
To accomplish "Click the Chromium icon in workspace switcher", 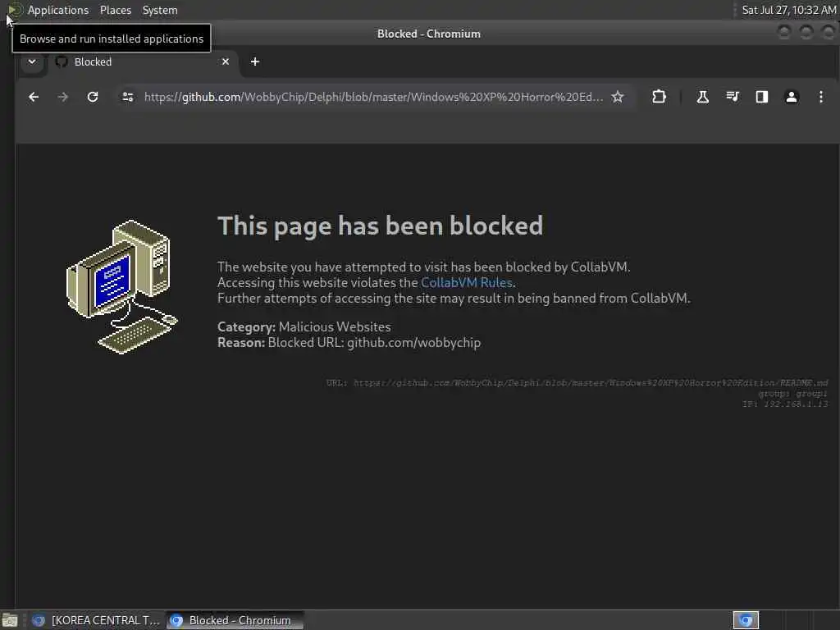I will coord(746,620).
